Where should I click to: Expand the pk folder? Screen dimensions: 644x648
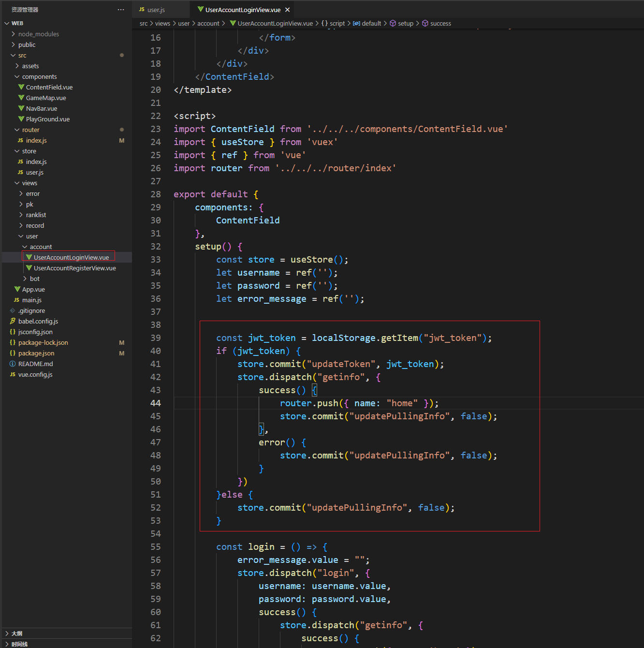pos(66,204)
